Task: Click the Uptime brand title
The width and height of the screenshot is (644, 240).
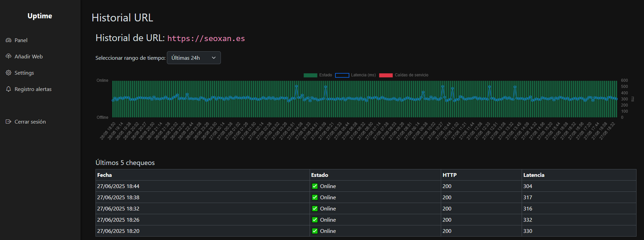Action: 40,16
